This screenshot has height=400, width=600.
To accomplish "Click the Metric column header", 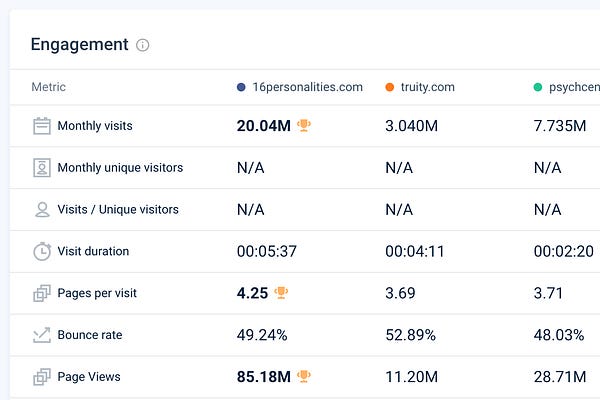I will pyautogui.click(x=49, y=87).
